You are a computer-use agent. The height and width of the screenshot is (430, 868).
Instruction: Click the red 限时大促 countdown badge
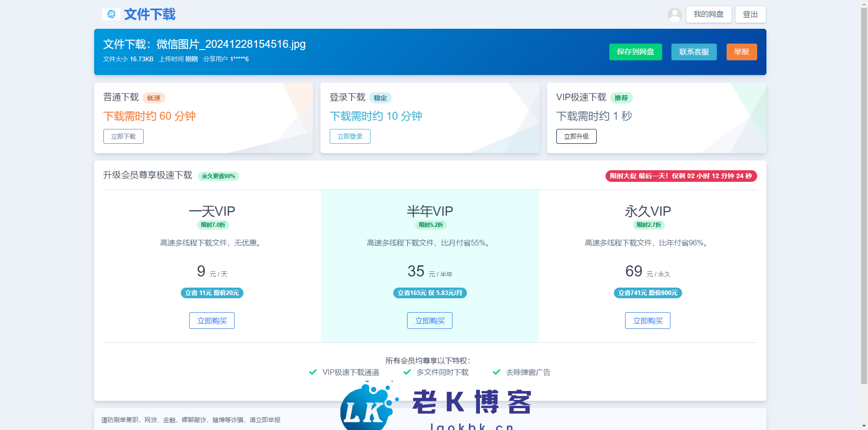(x=681, y=176)
